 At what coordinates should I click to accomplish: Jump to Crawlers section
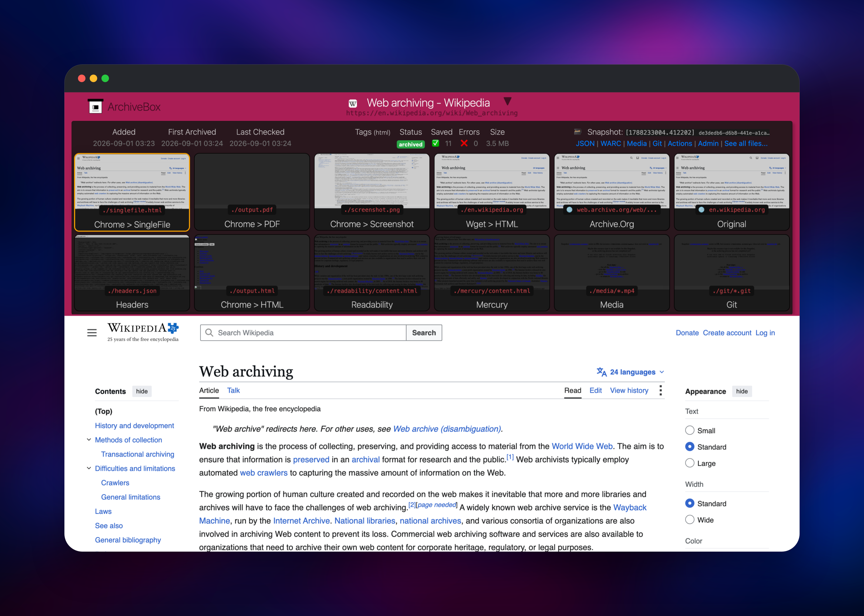pos(115,482)
